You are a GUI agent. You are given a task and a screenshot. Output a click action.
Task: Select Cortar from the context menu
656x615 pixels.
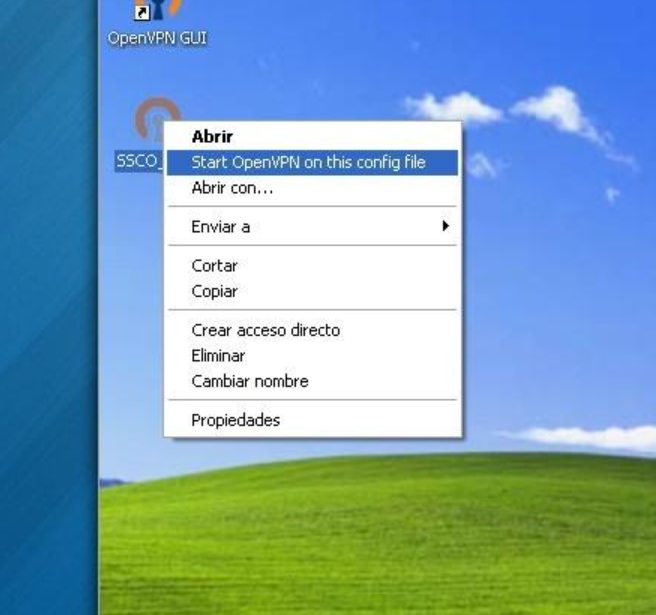pyautogui.click(x=214, y=266)
